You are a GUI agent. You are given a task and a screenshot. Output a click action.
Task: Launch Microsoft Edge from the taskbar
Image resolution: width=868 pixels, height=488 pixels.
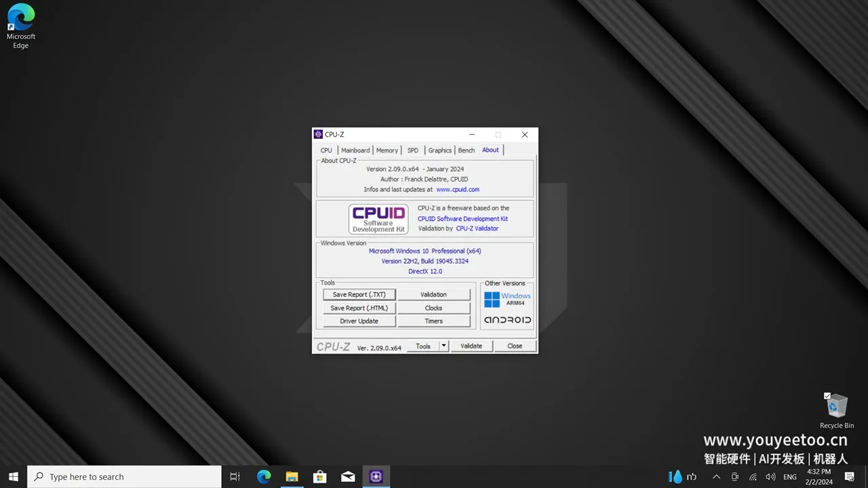(x=264, y=476)
